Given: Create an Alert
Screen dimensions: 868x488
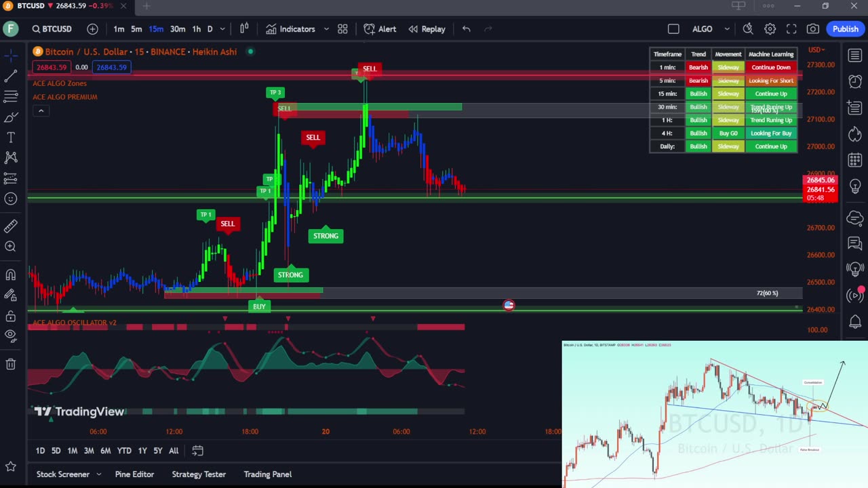Looking at the screenshot, I should (x=380, y=29).
